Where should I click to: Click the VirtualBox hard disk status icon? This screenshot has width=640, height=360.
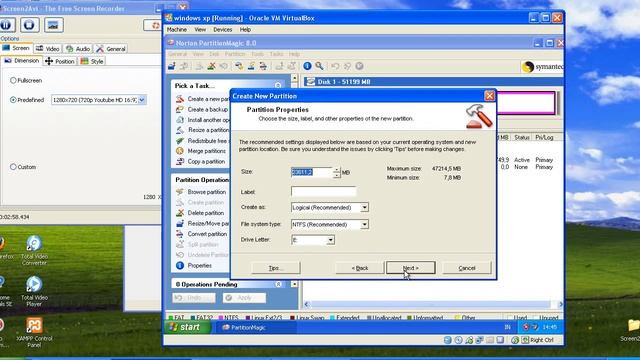[447, 340]
